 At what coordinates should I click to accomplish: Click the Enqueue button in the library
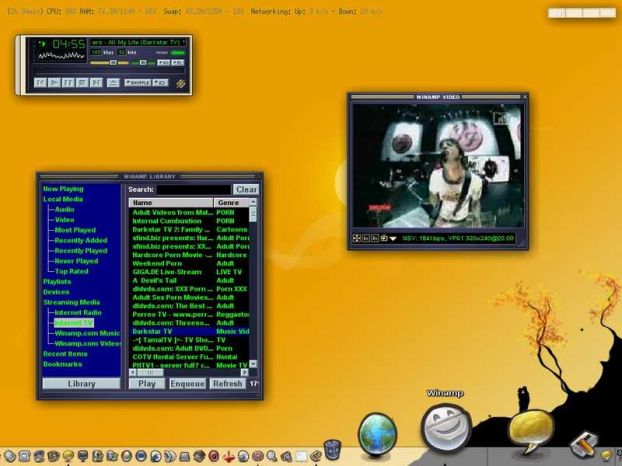pyautogui.click(x=187, y=384)
